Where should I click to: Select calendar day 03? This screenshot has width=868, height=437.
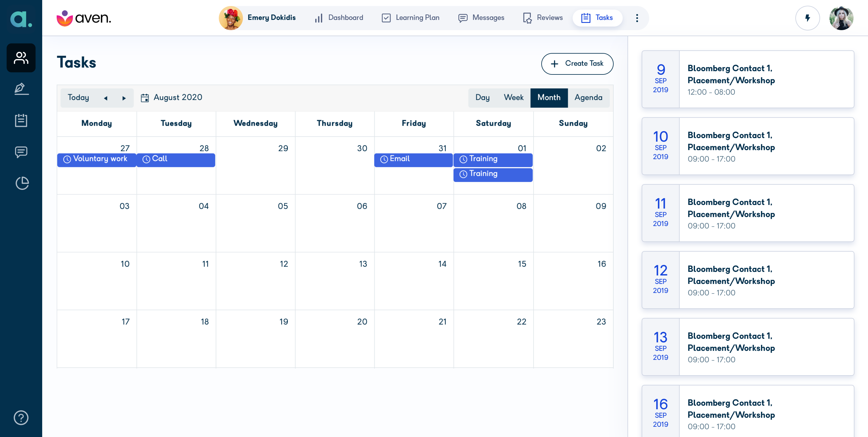pyautogui.click(x=97, y=223)
